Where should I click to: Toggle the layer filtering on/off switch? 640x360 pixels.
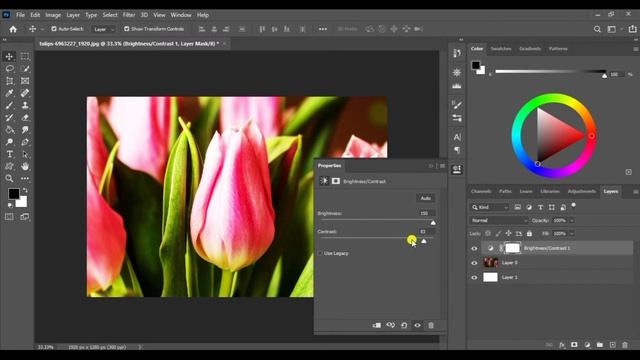[573, 205]
